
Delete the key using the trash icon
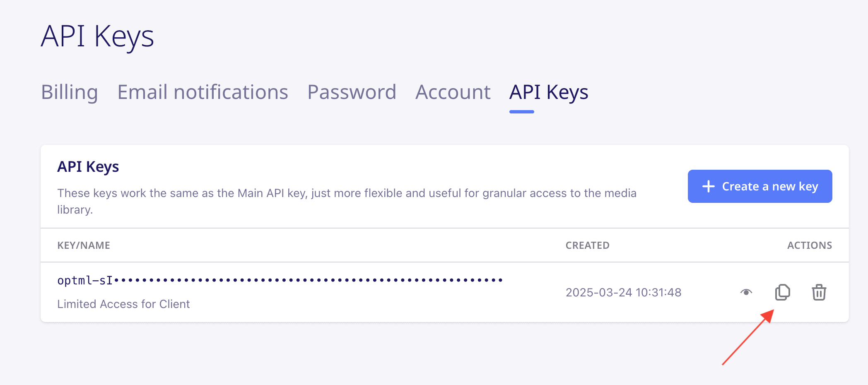819,292
